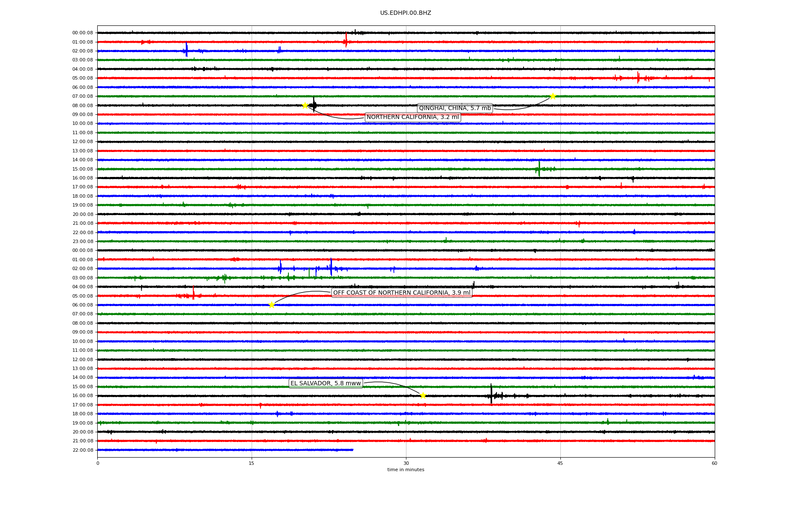Screen dimensions: 812x508
Task: Click the 15 minute x-axis tick label
Action: click(252, 463)
